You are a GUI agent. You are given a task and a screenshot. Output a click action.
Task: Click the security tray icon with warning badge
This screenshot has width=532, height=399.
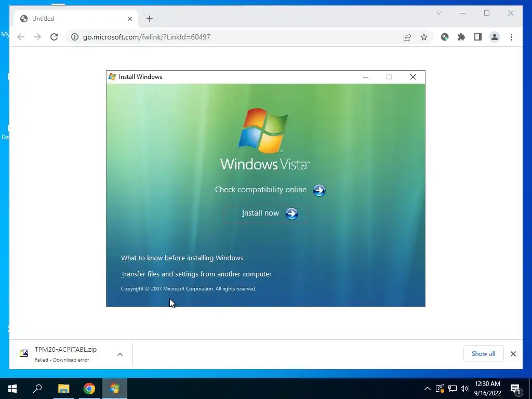tap(440, 389)
